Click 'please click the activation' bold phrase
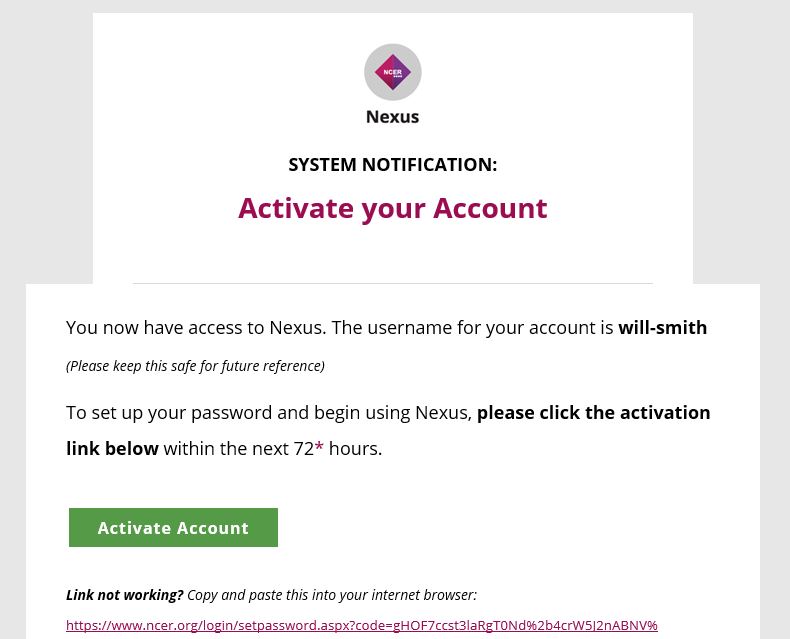The width and height of the screenshot is (790, 639). click(593, 413)
